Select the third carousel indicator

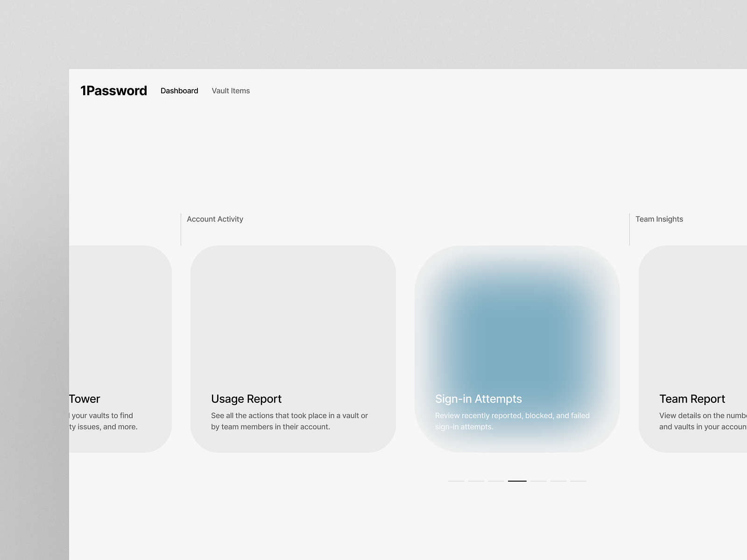pyautogui.click(x=496, y=480)
